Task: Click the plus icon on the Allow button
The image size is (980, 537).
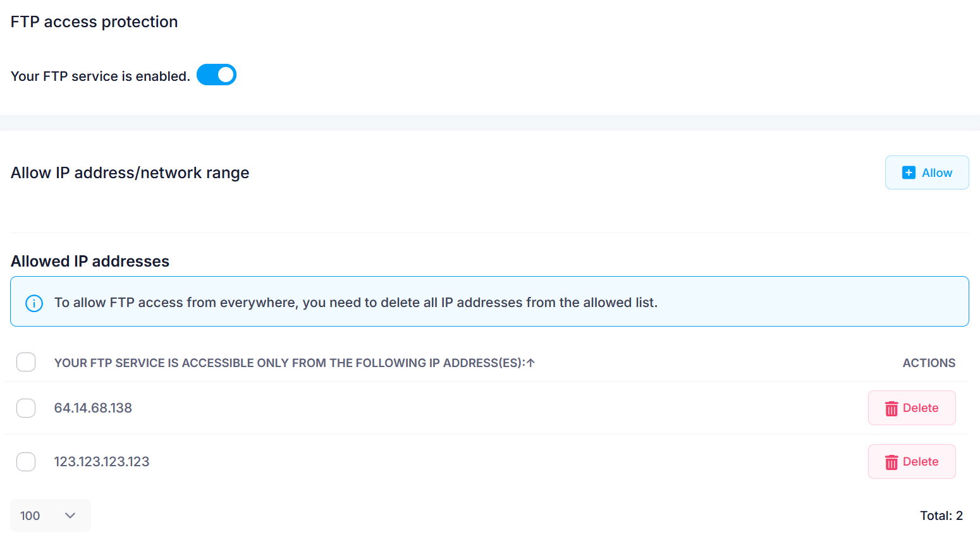Action: (909, 172)
